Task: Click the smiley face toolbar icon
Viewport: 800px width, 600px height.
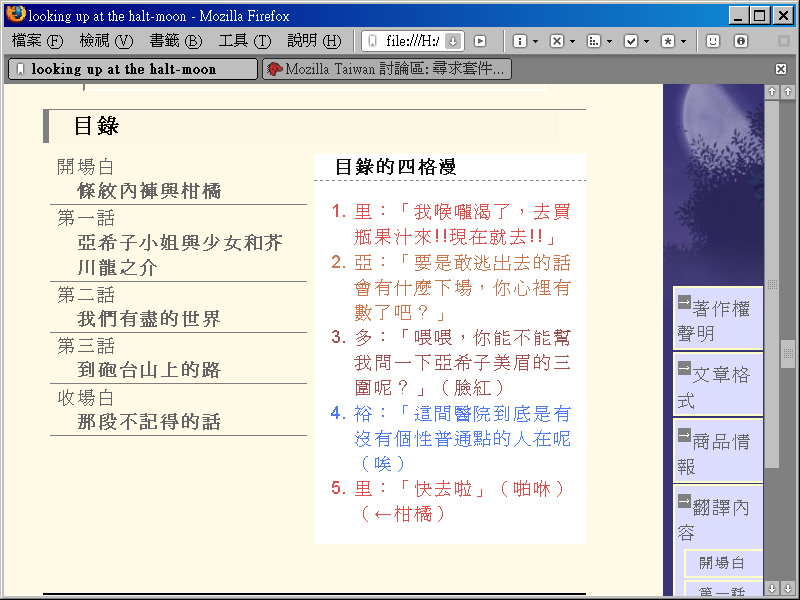Action: tap(713, 41)
